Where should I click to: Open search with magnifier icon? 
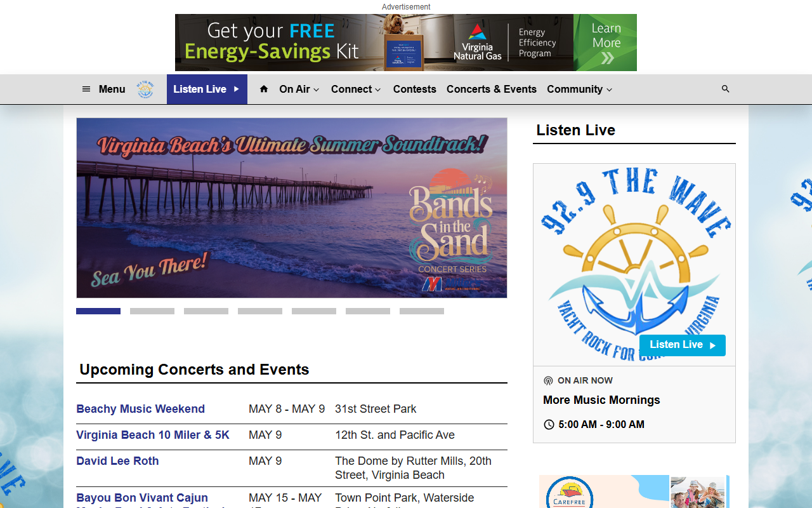pos(726,89)
